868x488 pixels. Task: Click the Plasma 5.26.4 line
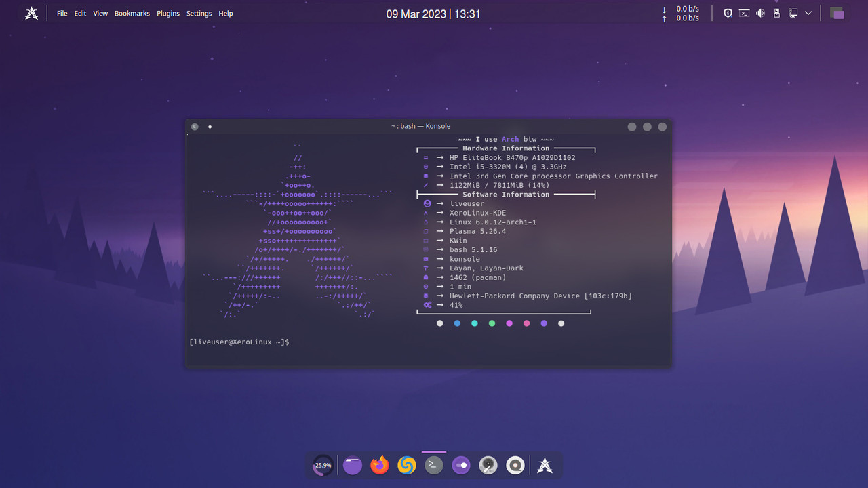click(477, 231)
